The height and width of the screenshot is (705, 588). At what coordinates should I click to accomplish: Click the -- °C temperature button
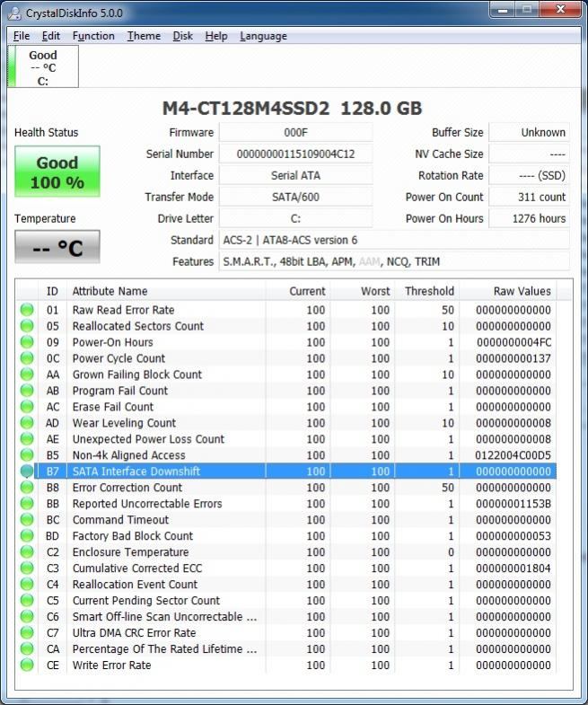coord(57,247)
